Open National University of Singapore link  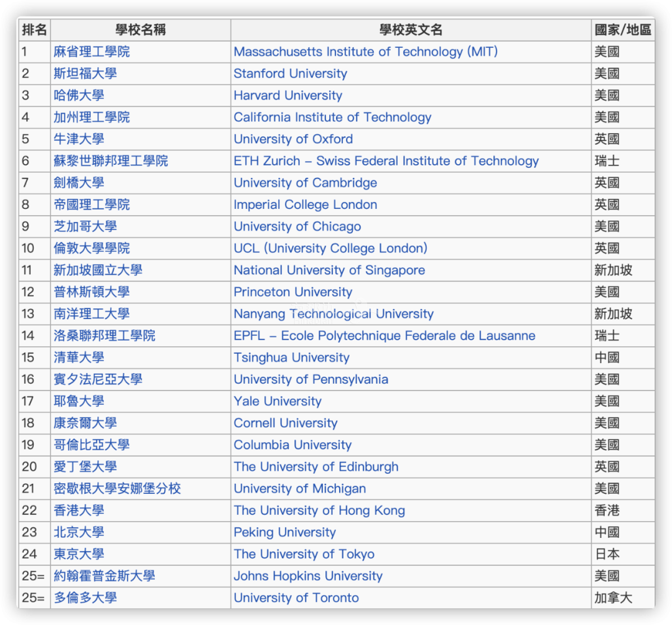329,270
